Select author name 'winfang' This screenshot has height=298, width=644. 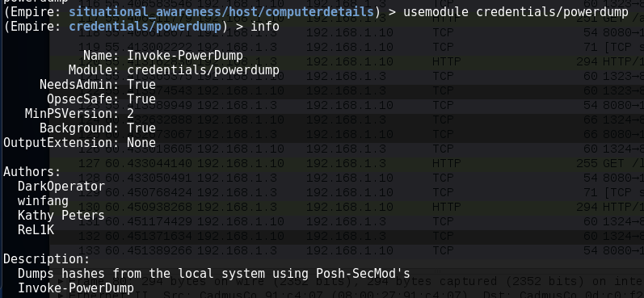43,201
